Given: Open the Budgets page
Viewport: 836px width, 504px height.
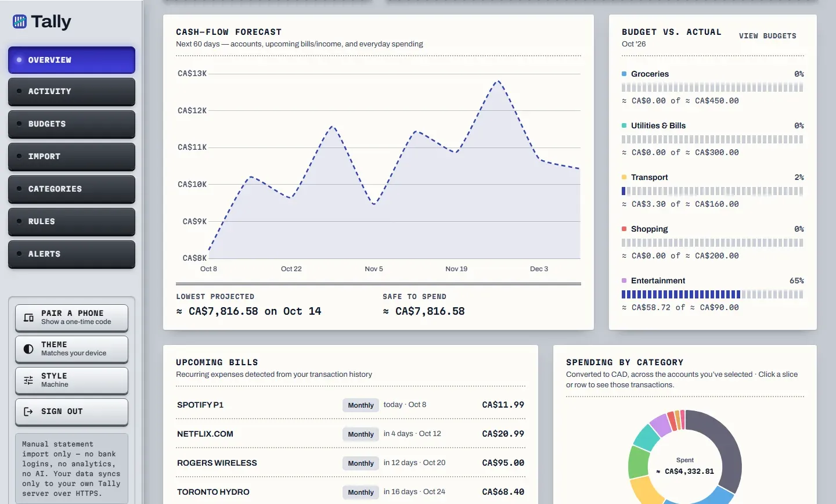Looking at the screenshot, I should 71,124.
